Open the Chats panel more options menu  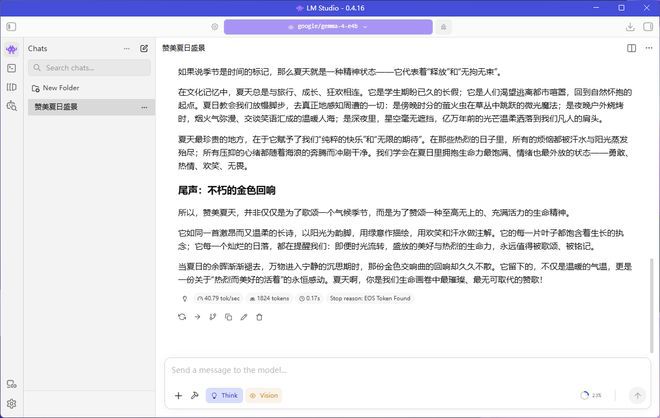pos(127,49)
